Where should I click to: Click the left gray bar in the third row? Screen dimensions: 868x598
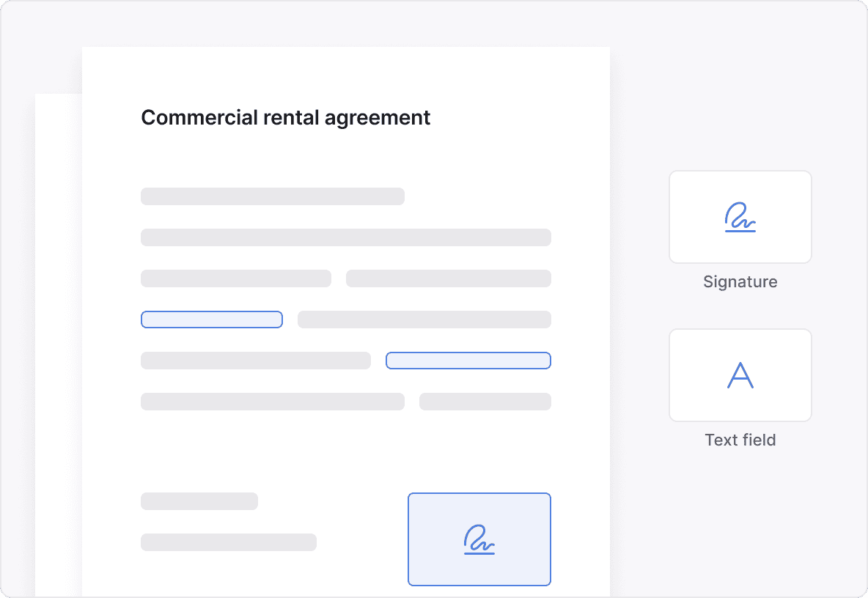coord(235,278)
